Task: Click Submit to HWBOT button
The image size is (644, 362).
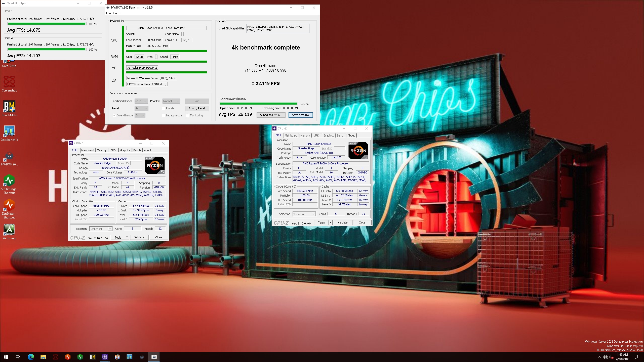Action: click(271, 115)
